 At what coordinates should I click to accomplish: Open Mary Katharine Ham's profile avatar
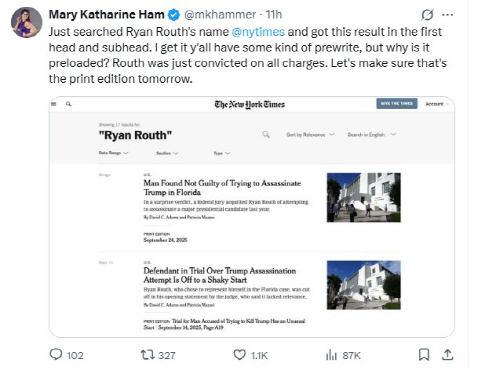27,22
